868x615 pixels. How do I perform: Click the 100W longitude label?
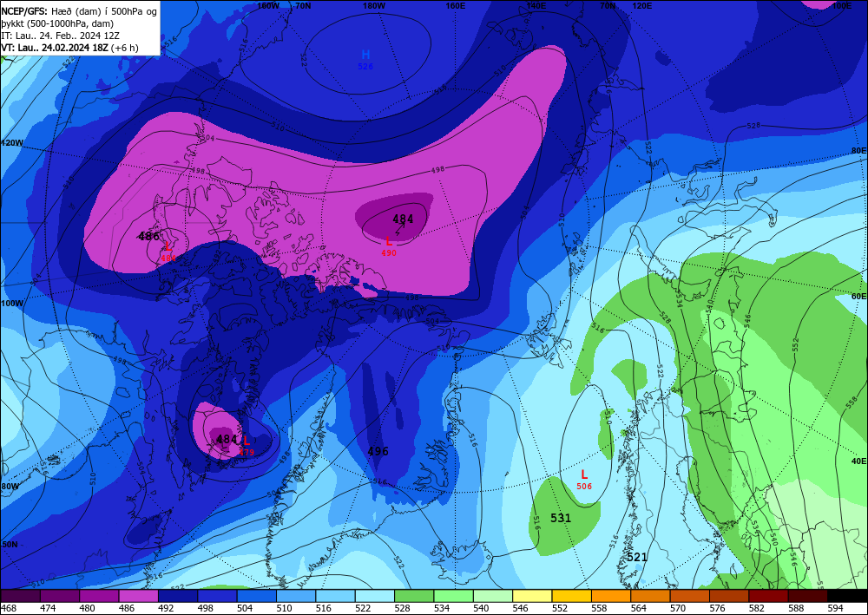click(12, 304)
